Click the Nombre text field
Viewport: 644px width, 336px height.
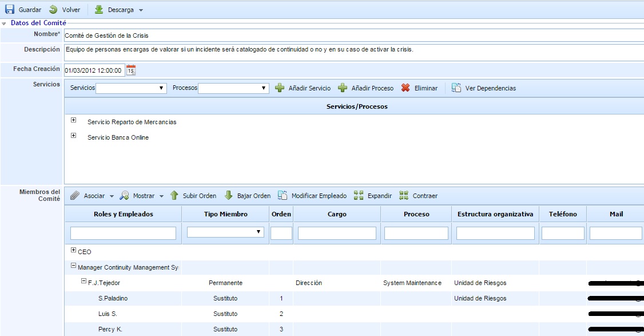pos(352,35)
